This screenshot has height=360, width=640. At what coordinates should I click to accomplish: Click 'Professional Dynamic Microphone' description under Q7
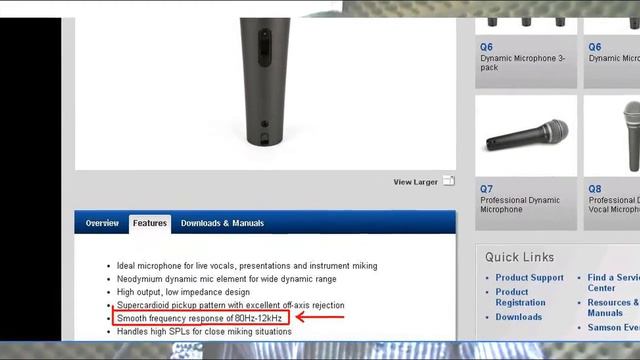click(520, 204)
